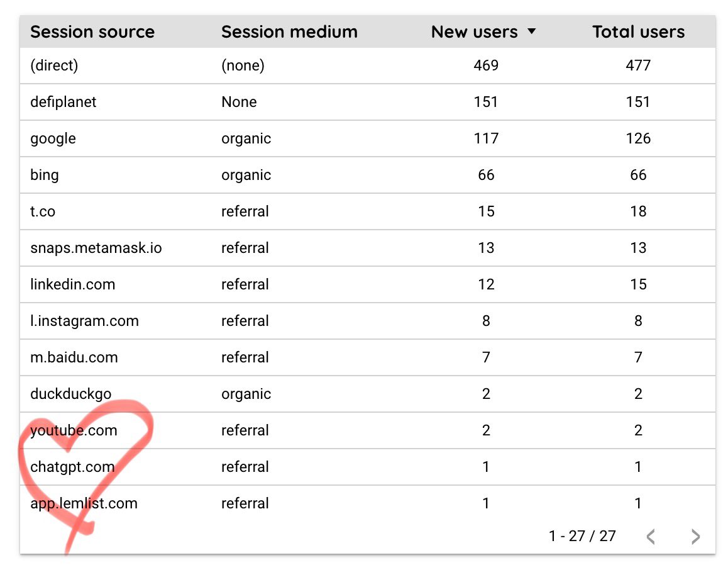Select the chatgpt.com referral row
Screen dimensions: 728x565
point(70,467)
